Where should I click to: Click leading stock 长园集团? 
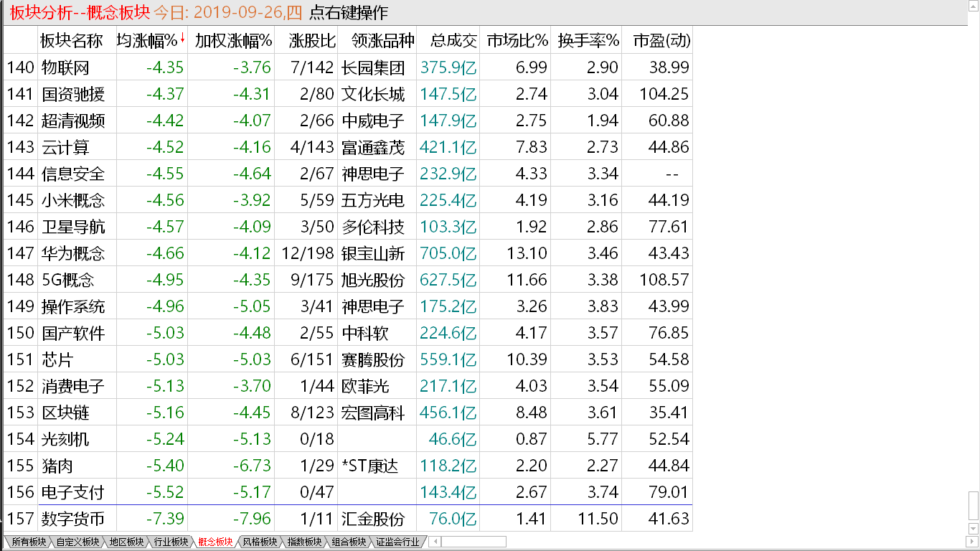tap(373, 67)
